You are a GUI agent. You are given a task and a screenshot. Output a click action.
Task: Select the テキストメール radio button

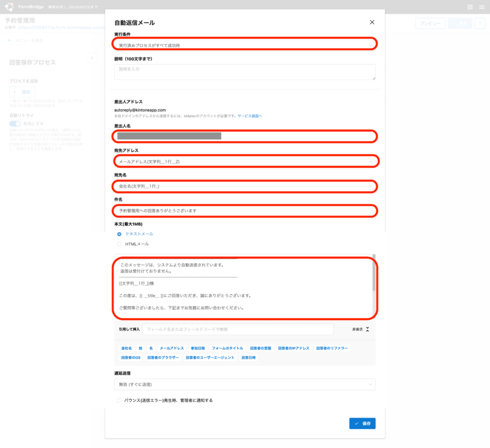tap(120, 234)
